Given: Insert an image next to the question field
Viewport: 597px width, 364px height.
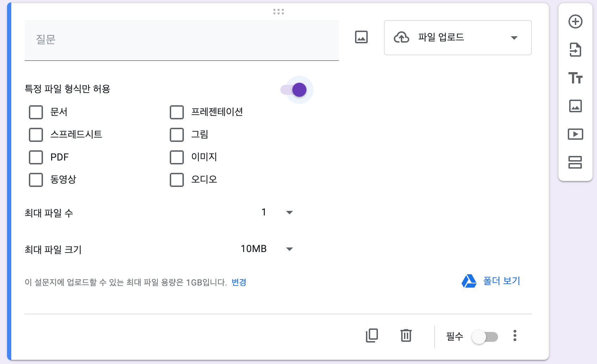Looking at the screenshot, I should click(x=361, y=37).
